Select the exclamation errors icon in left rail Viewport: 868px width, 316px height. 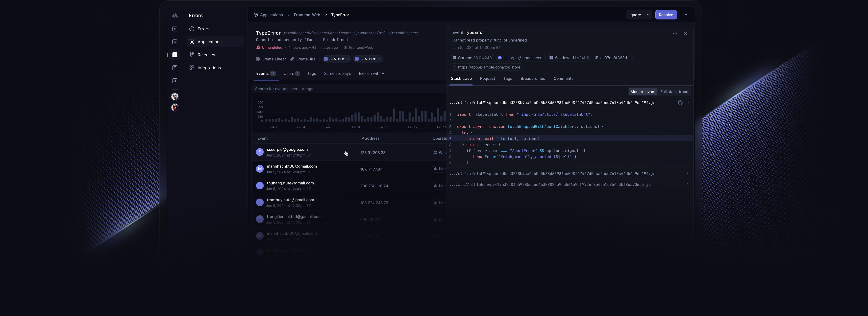[175, 55]
